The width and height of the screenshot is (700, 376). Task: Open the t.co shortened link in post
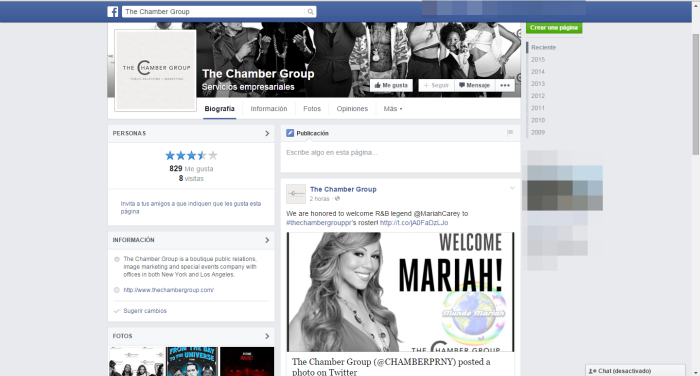pos(414,222)
